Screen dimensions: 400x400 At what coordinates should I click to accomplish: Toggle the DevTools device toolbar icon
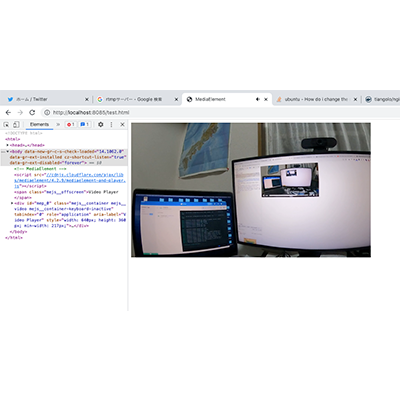tap(16, 124)
